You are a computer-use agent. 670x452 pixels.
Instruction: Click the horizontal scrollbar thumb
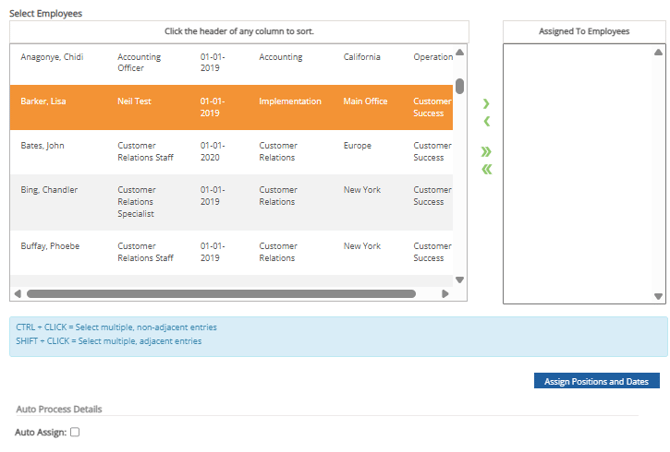point(220,294)
